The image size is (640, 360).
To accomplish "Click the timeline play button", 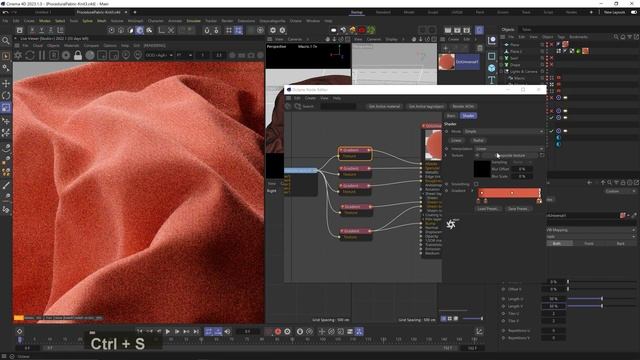I will click(168, 331).
